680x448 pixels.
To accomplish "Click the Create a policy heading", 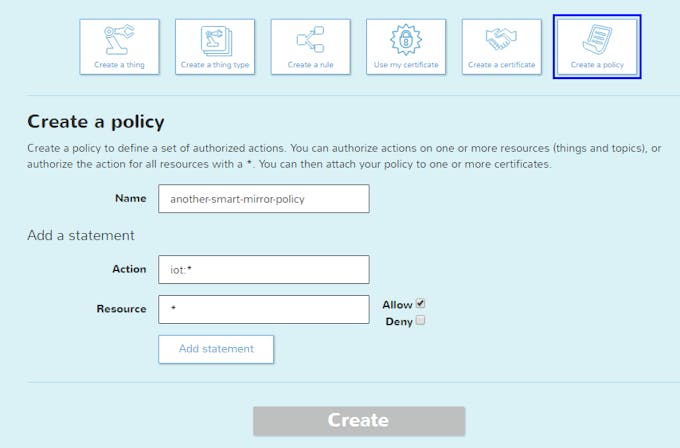I will pyautogui.click(x=96, y=122).
